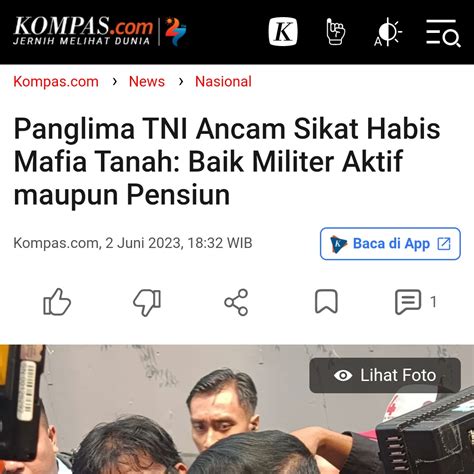Image resolution: width=474 pixels, height=474 pixels.
Task: Bookmark this article
Action: (326, 302)
